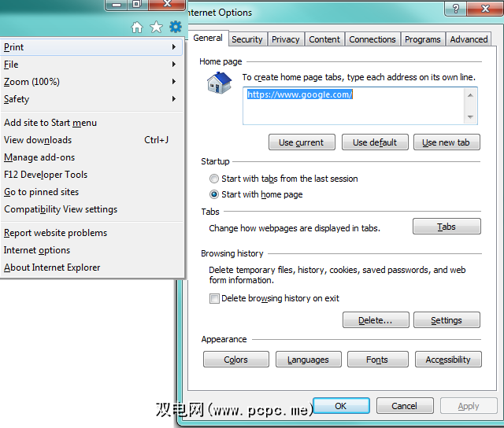Open the Colors button
The image size is (504, 428).
pyautogui.click(x=236, y=360)
